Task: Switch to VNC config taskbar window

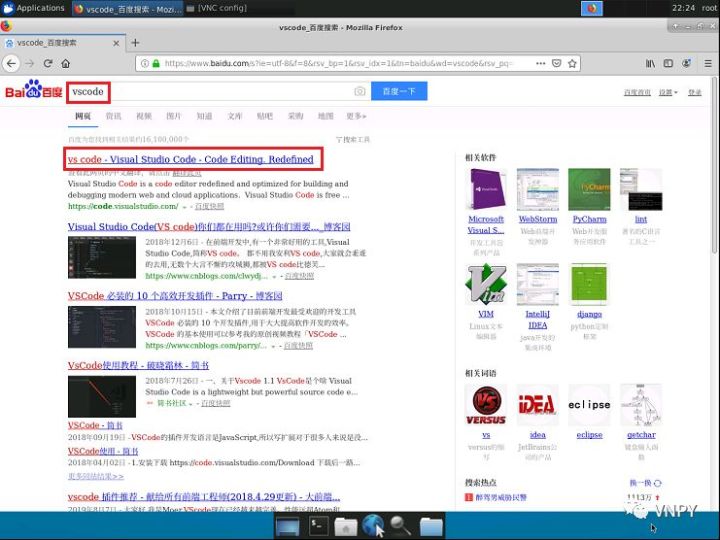Action: 218,8
